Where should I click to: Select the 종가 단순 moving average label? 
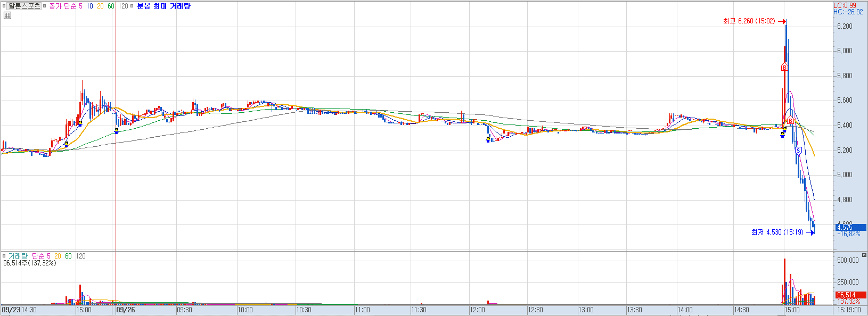[62, 6]
